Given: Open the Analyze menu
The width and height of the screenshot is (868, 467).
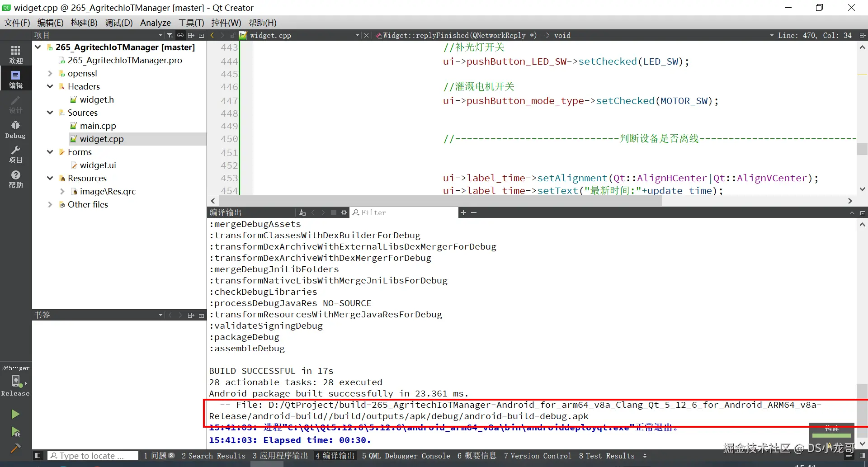Looking at the screenshot, I should pyautogui.click(x=156, y=23).
